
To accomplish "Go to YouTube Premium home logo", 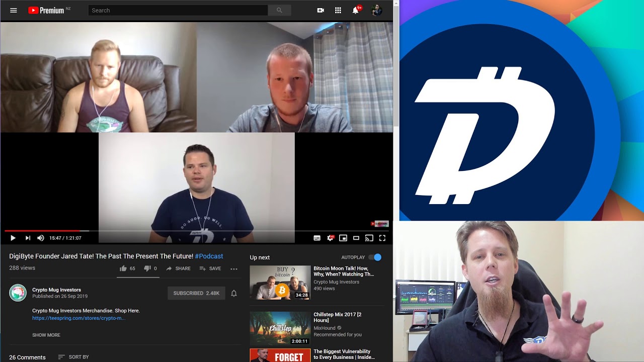I will click(x=46, y=10).
